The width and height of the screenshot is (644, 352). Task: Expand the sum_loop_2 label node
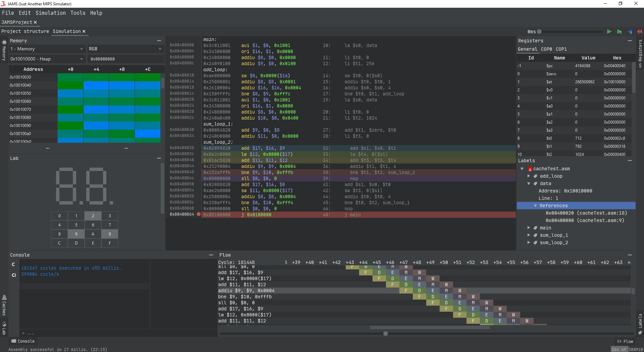[x=529, y=243]
